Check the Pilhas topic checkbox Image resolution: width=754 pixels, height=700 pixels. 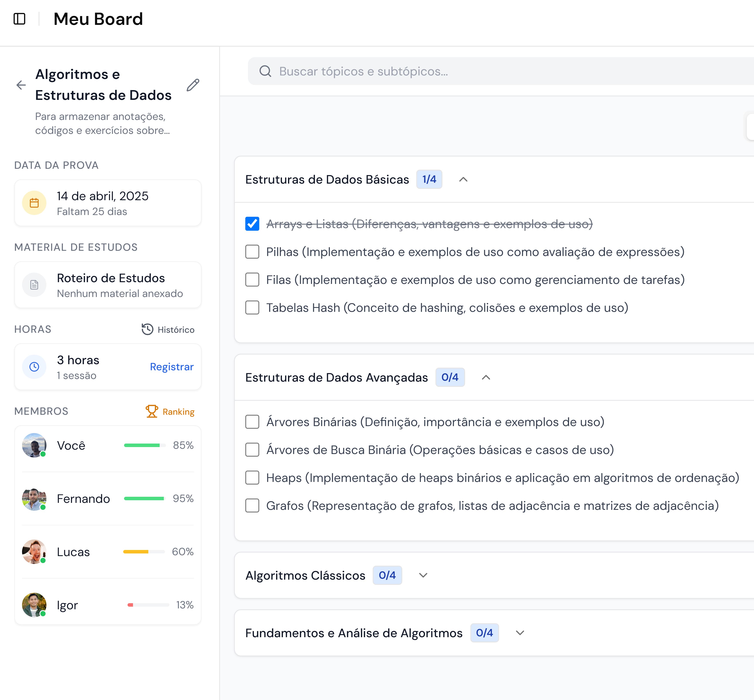(252, 251)
